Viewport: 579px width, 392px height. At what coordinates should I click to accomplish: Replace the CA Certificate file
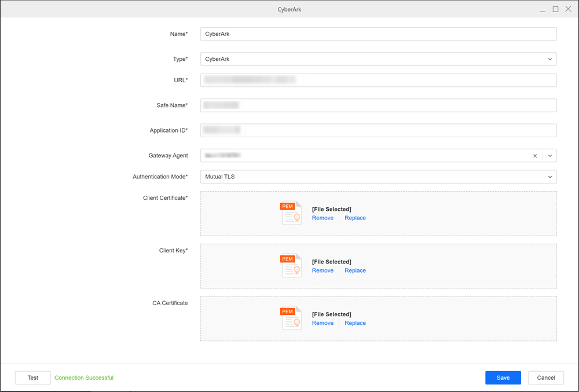[355, 323]
